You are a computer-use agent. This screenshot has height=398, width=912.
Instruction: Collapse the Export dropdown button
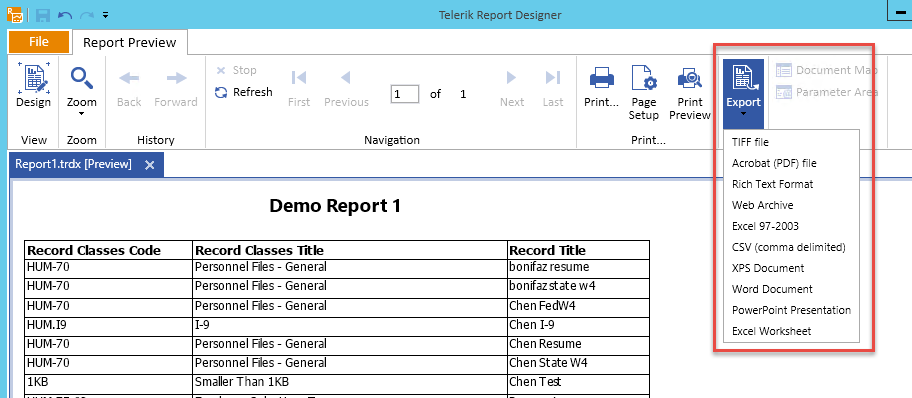(743, 93)
